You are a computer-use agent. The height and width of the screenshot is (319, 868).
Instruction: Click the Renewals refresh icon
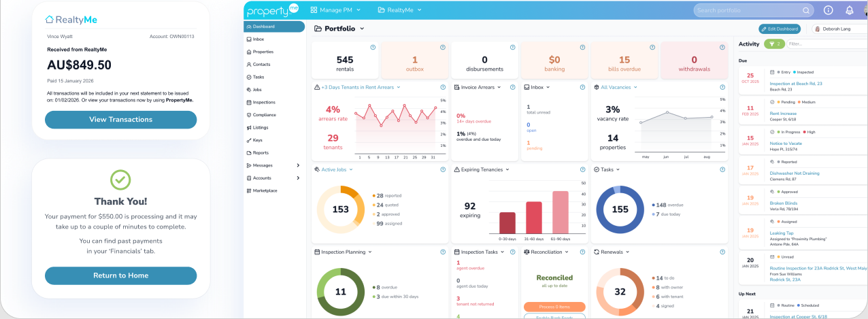(x=596, y=252)
